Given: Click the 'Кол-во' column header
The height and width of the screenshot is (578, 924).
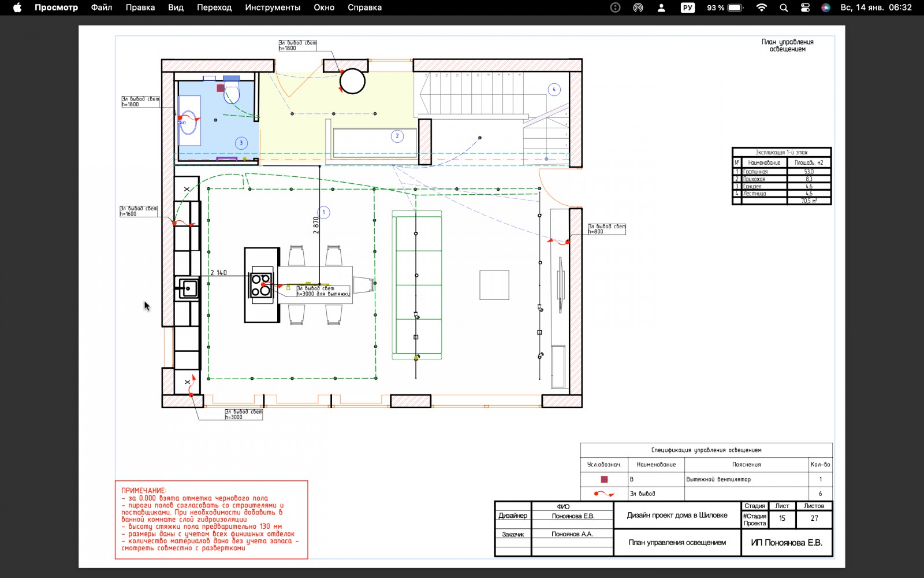Looking at the screenshot, I should coord(820,464).
